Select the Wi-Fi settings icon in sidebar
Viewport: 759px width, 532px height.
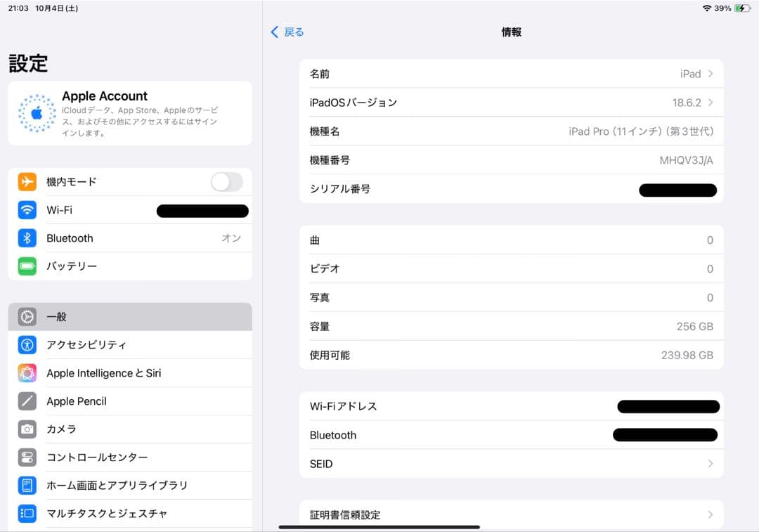(27, 209)
